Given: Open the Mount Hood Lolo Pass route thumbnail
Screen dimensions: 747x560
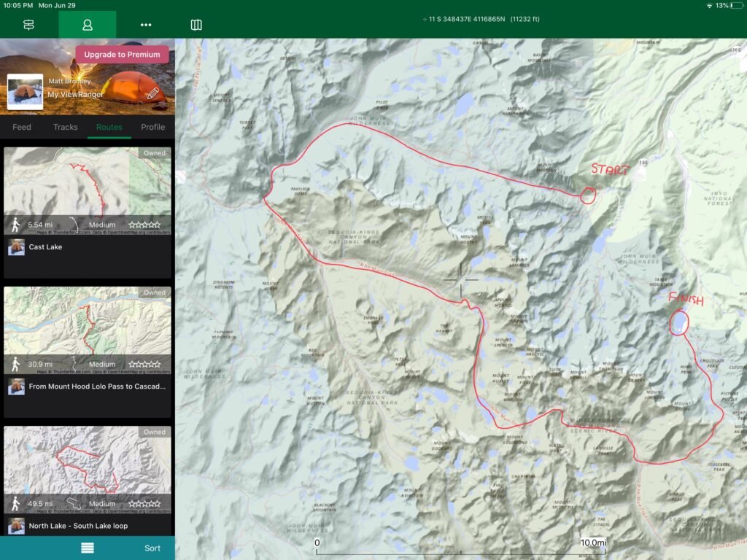Looking at the screenshot, I should coord(88,330).
